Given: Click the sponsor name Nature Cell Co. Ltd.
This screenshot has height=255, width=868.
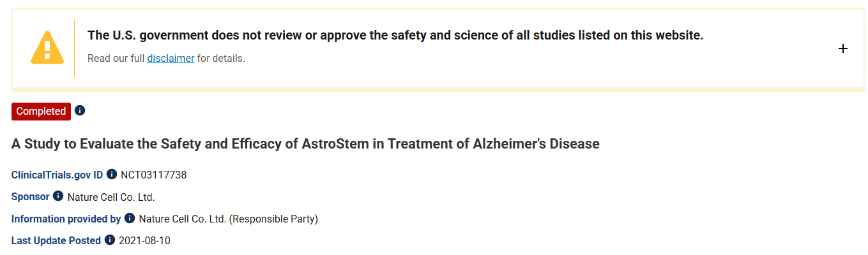Looking at the screenshot, I should pos(111,197).
